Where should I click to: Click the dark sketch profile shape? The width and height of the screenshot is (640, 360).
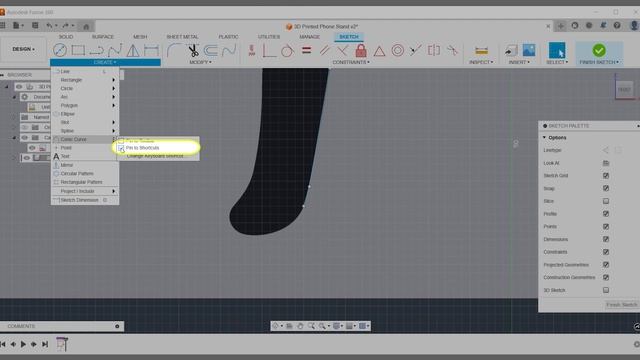click(282, 155)
